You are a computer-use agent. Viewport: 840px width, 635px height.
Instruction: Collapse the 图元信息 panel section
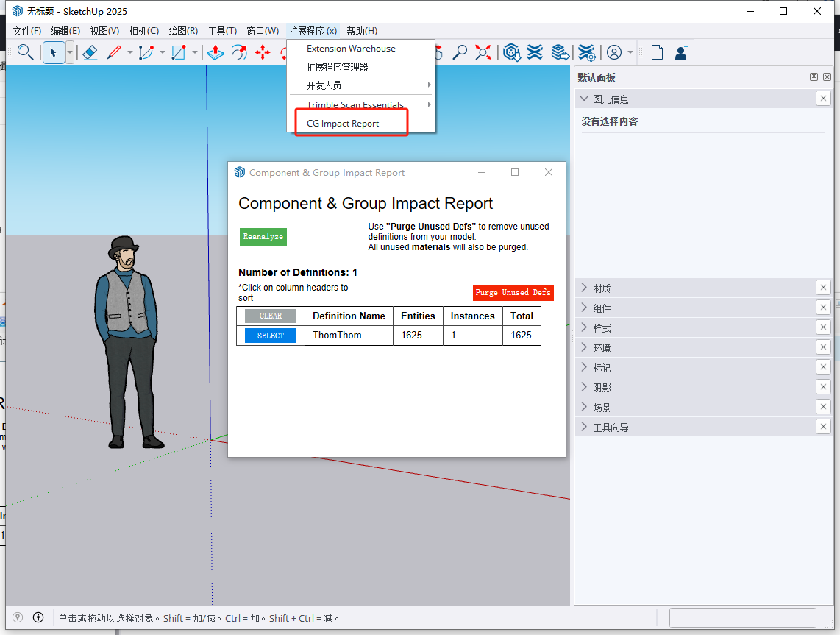coord(585,99)
